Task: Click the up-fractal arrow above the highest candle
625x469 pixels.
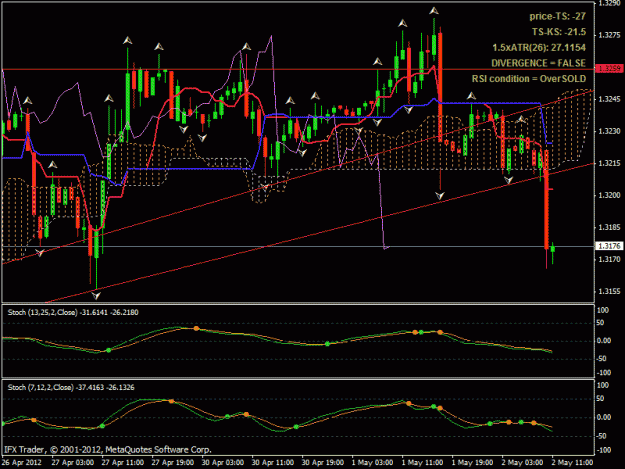Action: pos(434,11)
